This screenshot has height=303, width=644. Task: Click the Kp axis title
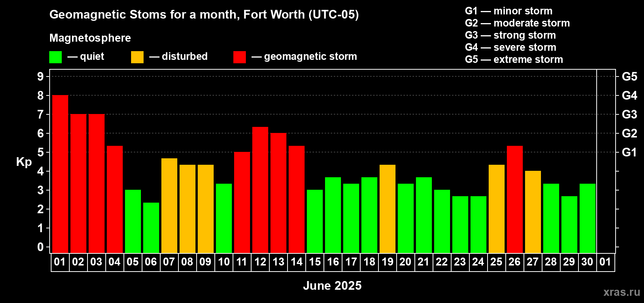click(24, 162)
